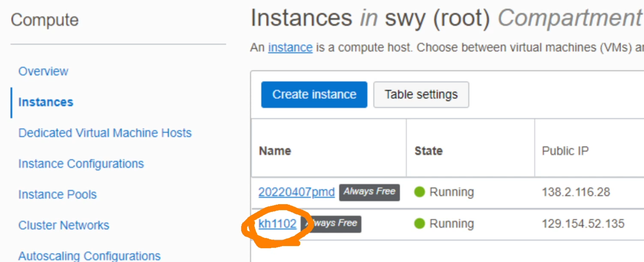Click the Compute sidebar heading
The width and height of the screenshot is (644, 262).
point(45,20)
